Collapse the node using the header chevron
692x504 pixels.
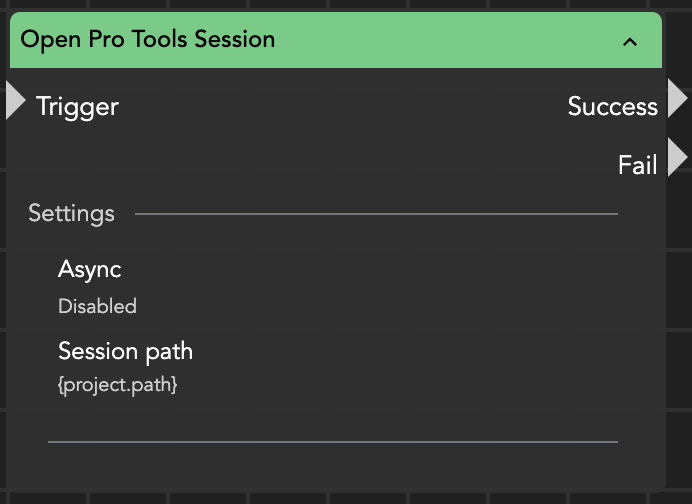tap(630, 41)
